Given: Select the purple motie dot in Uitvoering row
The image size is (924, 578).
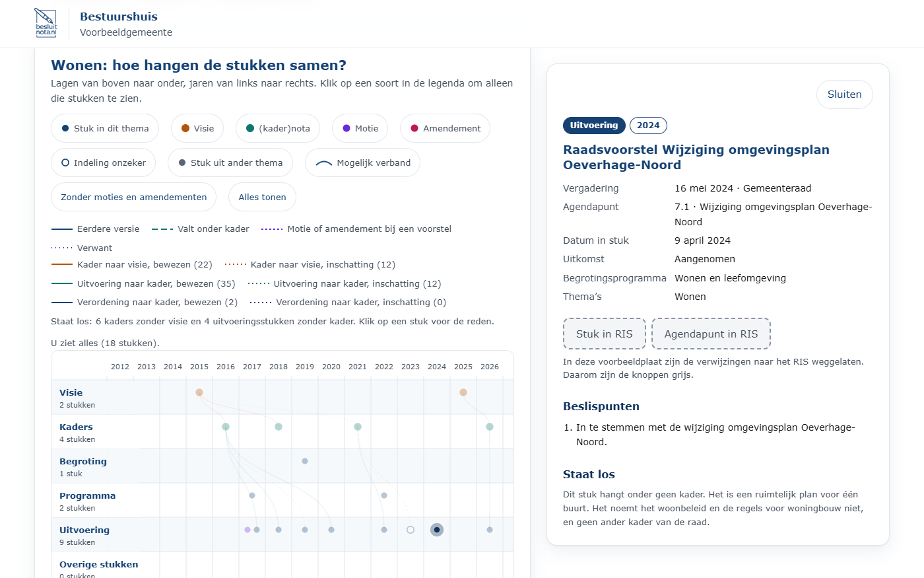Looking at the screenshot, I should tap(247, 530).
